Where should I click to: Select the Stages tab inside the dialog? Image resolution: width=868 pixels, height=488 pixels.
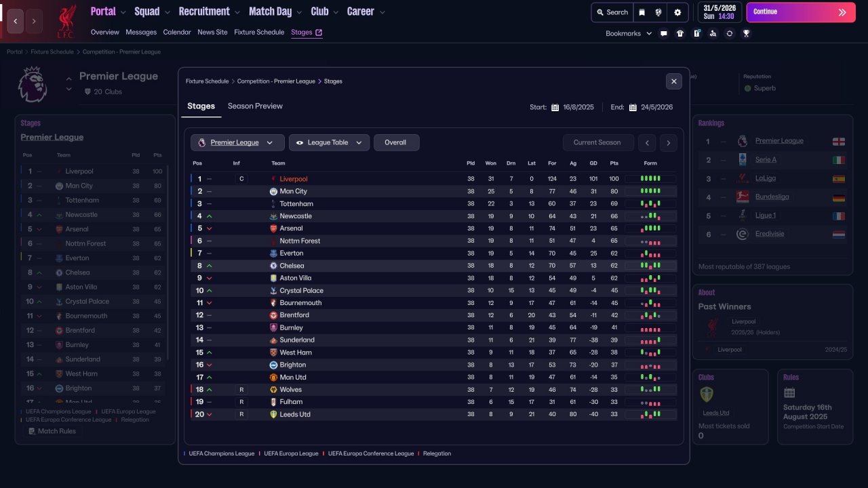pos(201,106)
